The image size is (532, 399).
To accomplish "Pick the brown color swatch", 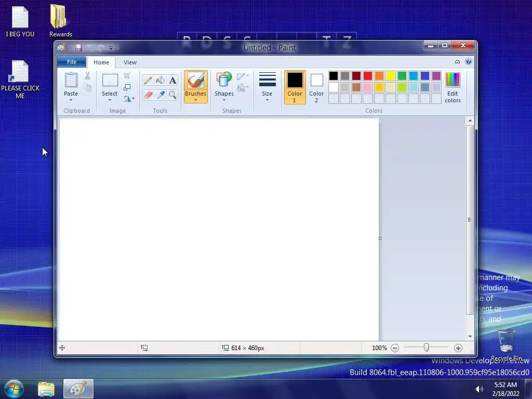I will click(x=356, y=87).
